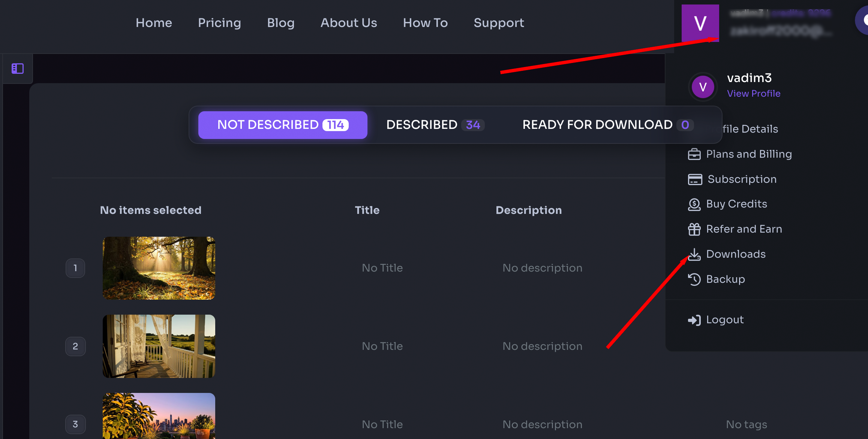Open the Pricing page from the navigation
This screenshot has height=439, width=868.
219,23
